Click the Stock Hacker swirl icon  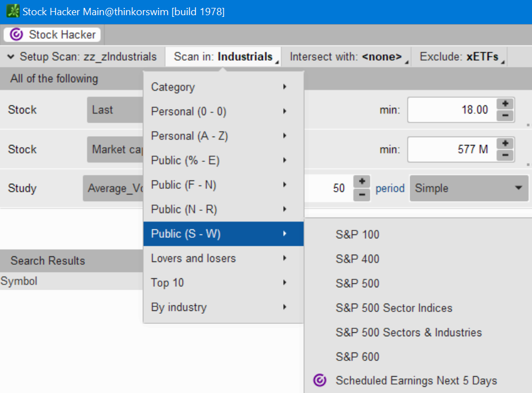pyautogui.click(x=16, y=34)
